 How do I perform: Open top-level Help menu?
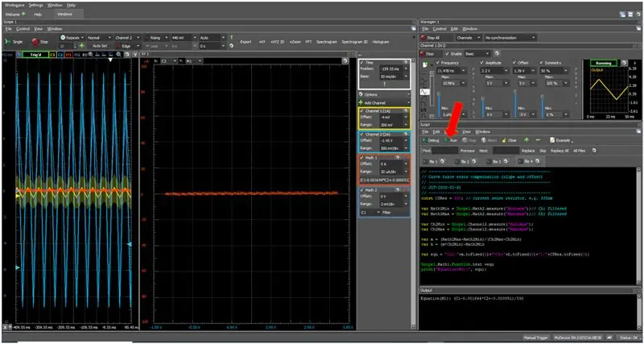tap(71, 6)
